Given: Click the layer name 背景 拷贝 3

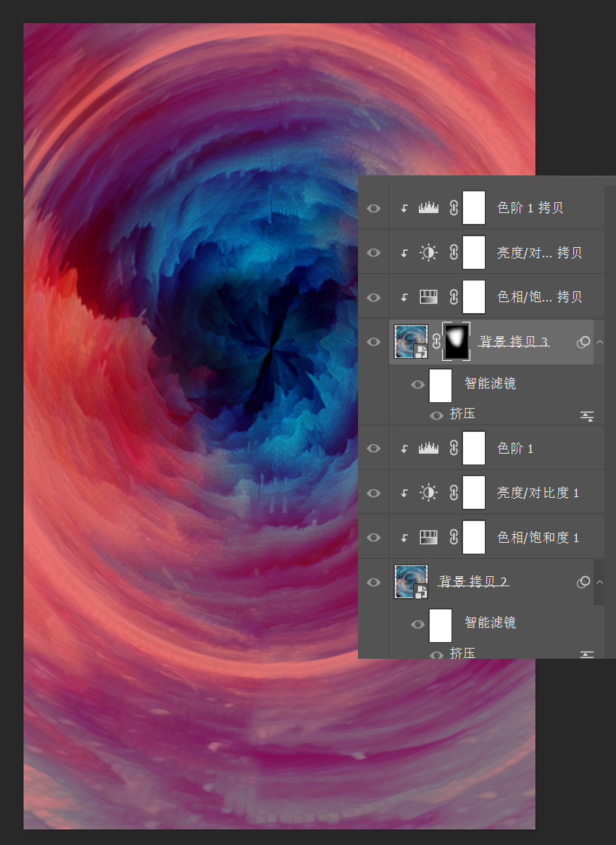Looking at the screenshot, I should (x=514, y=341).
